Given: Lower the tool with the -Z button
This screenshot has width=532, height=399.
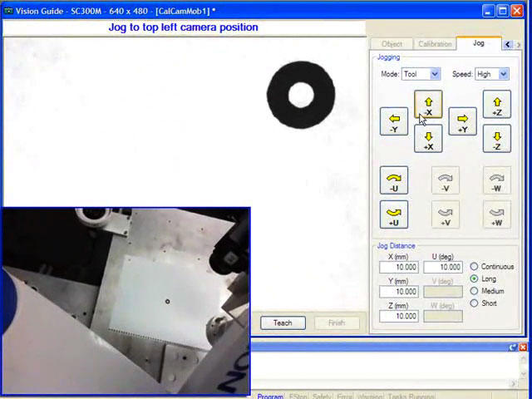Looking at the screenshot, I should (497, 139).
